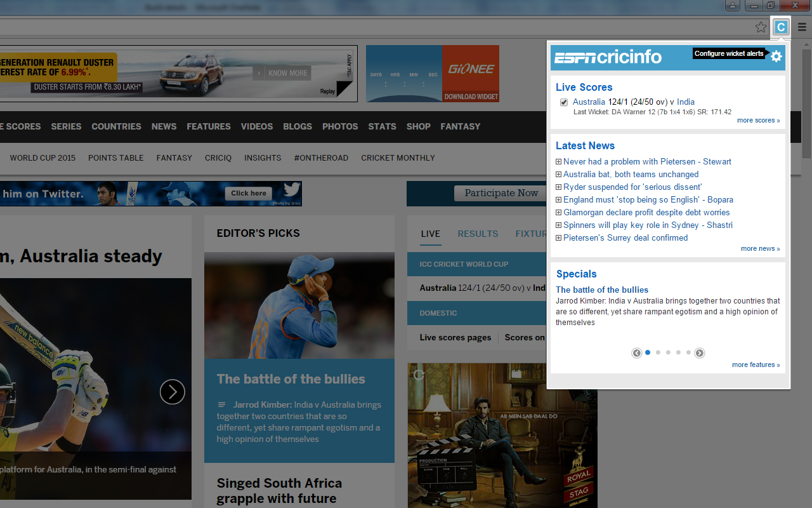Switch to the RESULTS tab
This screenshot has height=508, width=812.
pyautogui.click(x=478, y=234)
